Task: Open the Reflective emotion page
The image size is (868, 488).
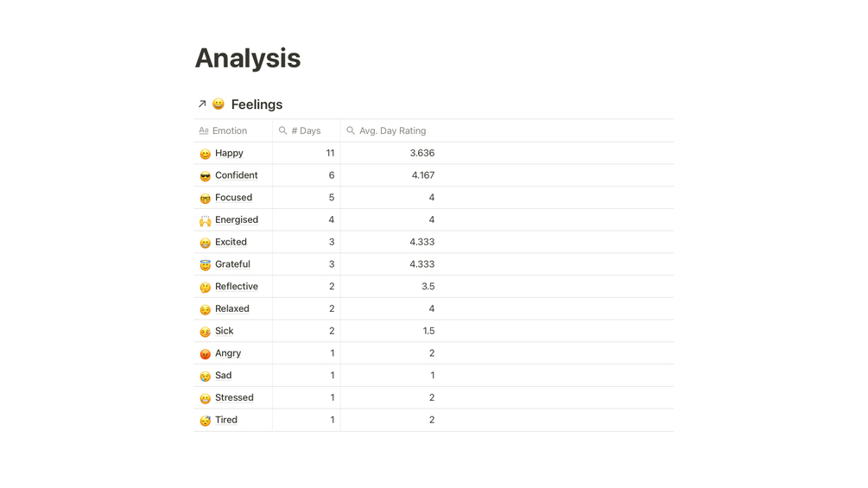Action: pos(236,287)
